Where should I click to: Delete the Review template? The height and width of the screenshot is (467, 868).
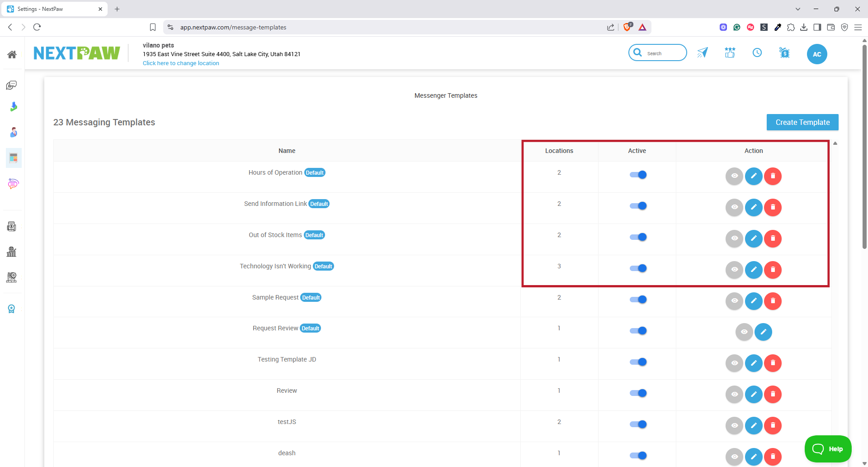(x=773, y=394)
